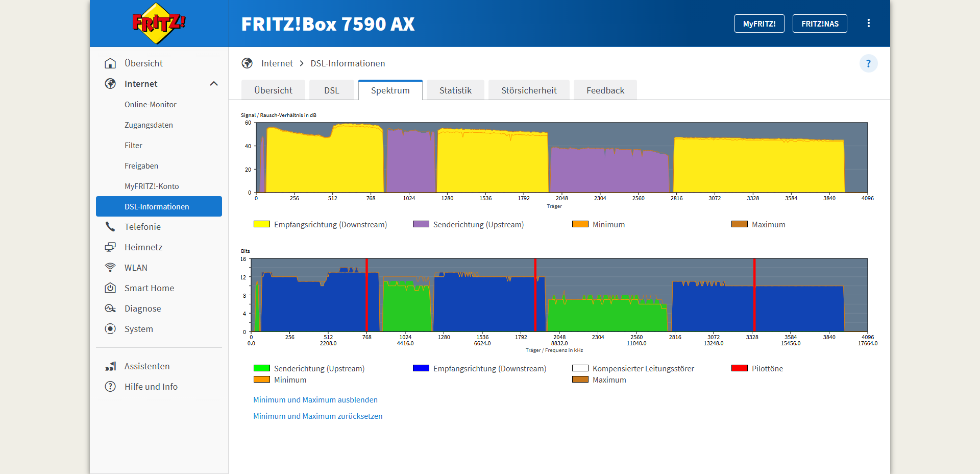980x474 pixels.
Task: Click the WLAN wifi icon
Action: tap(110, 268)
